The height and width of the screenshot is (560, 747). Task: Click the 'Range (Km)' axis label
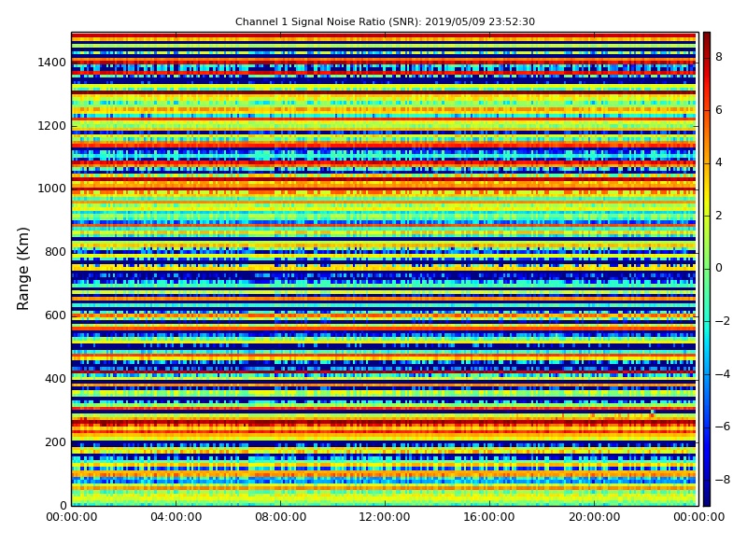[x=22, y=269]
